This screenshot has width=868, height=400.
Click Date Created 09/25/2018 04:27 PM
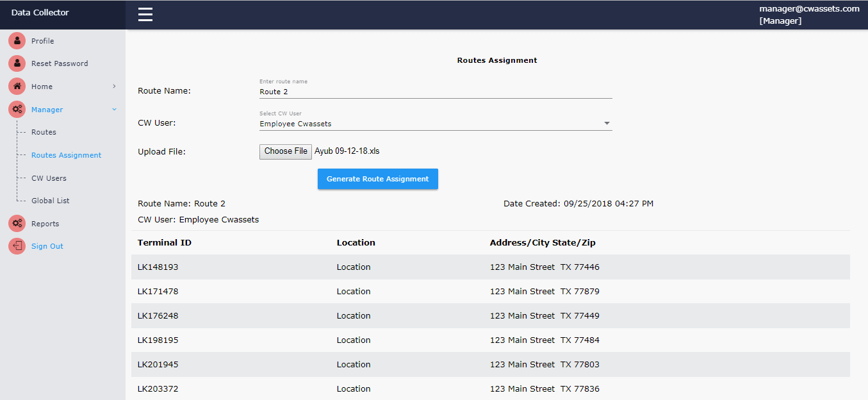click(x=578, y=204)
